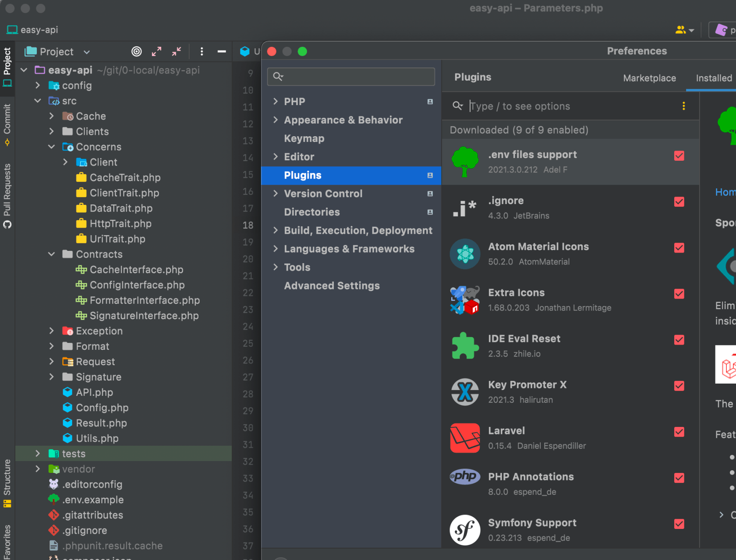Click the .env files support tree icon

(465, 162)
